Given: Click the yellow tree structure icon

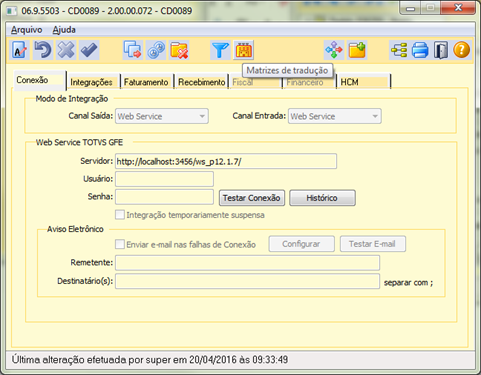Looking at the screenshot, I should click(x=399, y=50).
